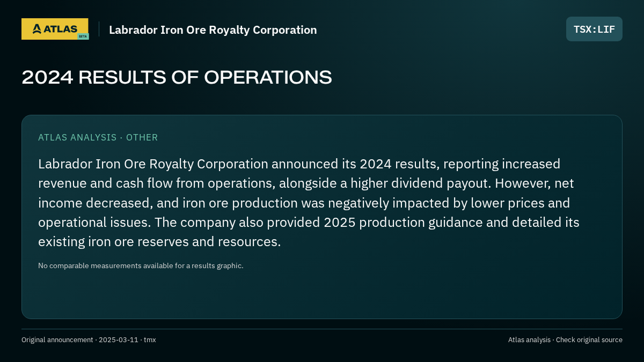
Task: Click the 2024 Results of Operations heading
Action: (177, 77)
